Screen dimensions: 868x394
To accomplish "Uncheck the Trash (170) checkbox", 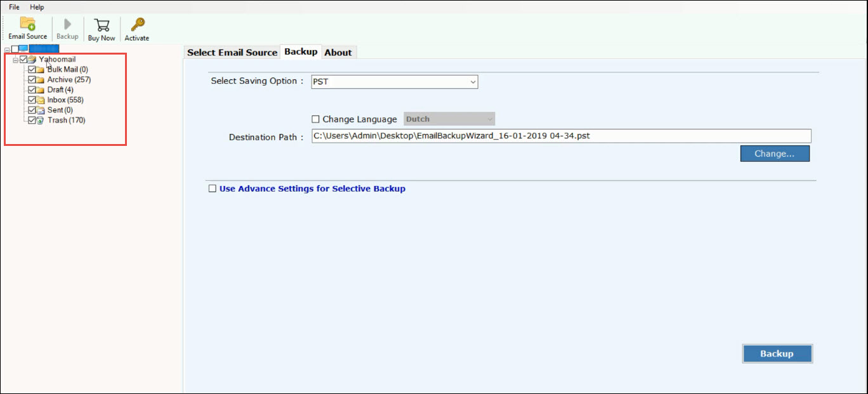I will (x=32, y=120).
